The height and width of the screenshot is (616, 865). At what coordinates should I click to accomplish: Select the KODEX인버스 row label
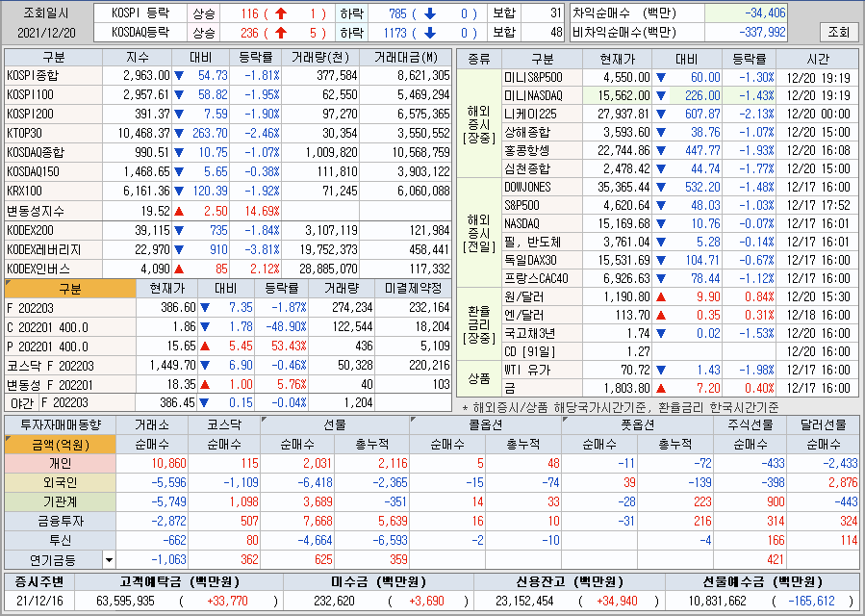(53, 269)
